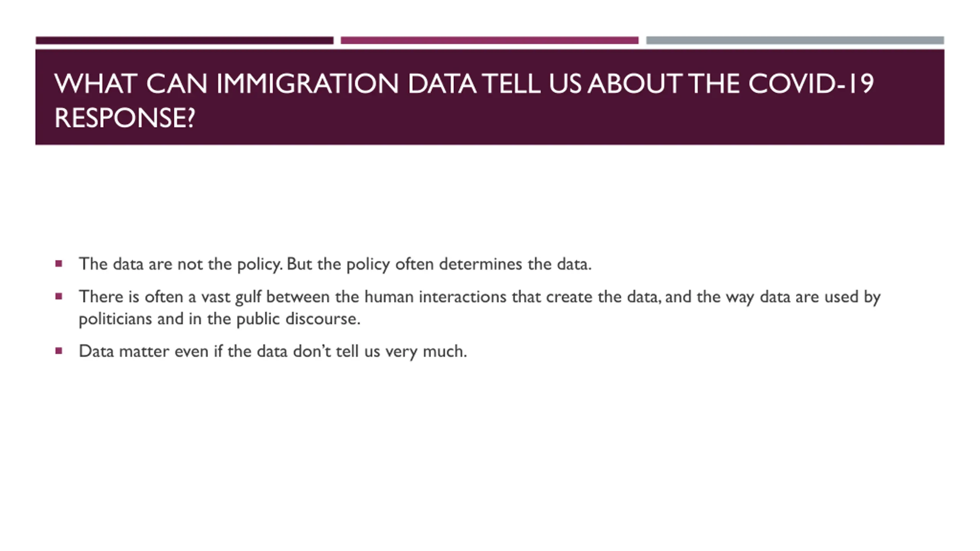Click the magenta bar above the title
The height and width of the screenshot is (551, 980).
pyautogui.click(x=490, y=40)
